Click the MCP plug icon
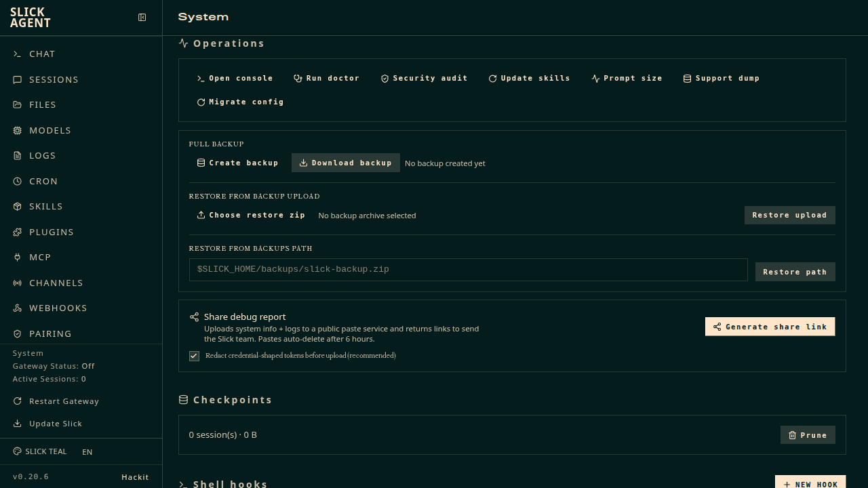Image resolution: width=868 pixels, height=488 pixels. click(18, 257)
